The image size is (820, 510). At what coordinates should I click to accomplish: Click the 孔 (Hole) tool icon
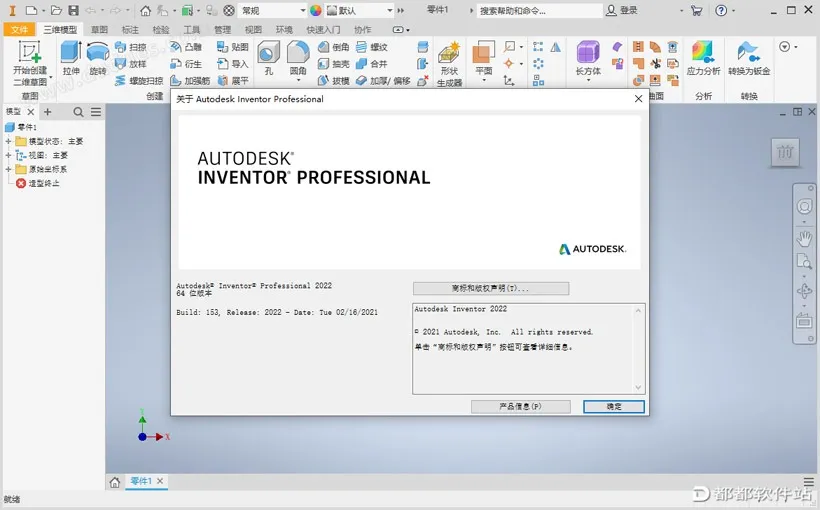(x=268, y=53)
